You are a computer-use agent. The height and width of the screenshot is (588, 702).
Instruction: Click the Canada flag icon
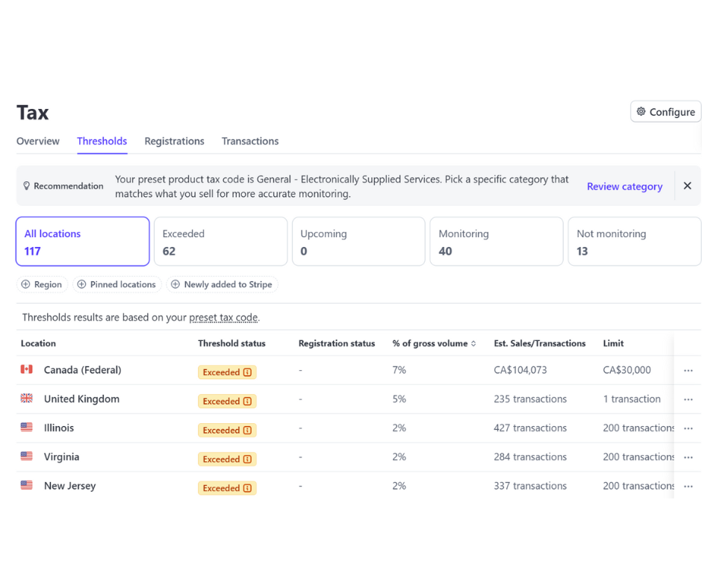click(x=27, y=369)
